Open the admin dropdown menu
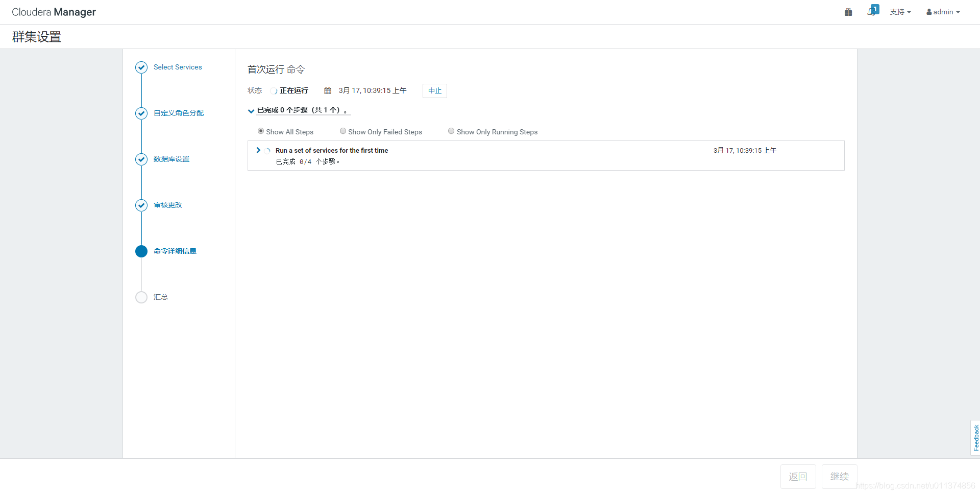980x495 pixels. pos(942,12)
